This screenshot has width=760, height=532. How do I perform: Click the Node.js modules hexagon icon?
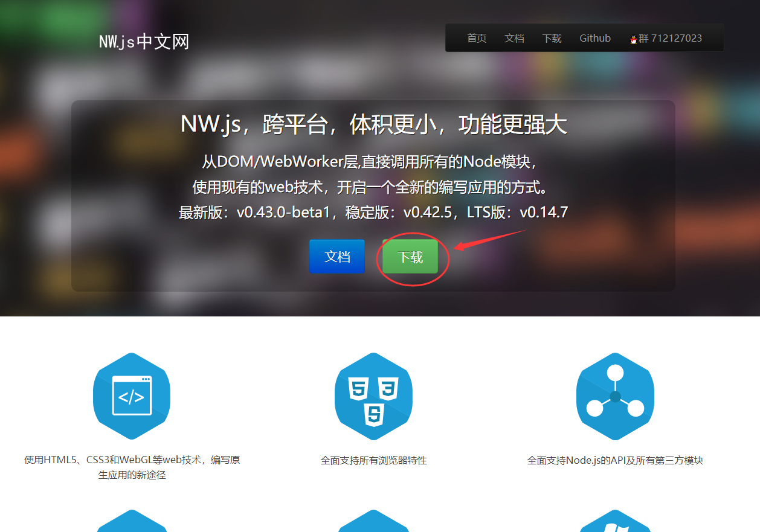615,396
